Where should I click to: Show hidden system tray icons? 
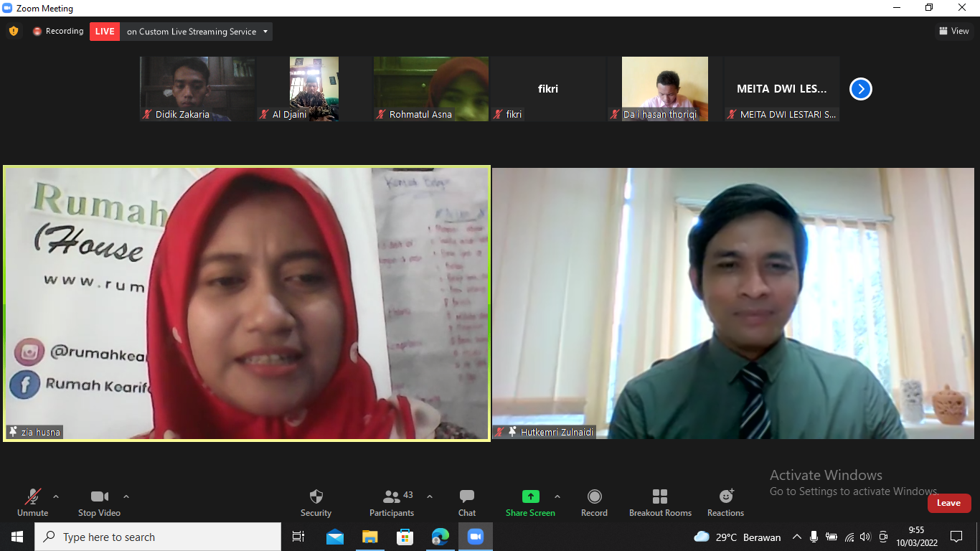[x=797, y=537]
